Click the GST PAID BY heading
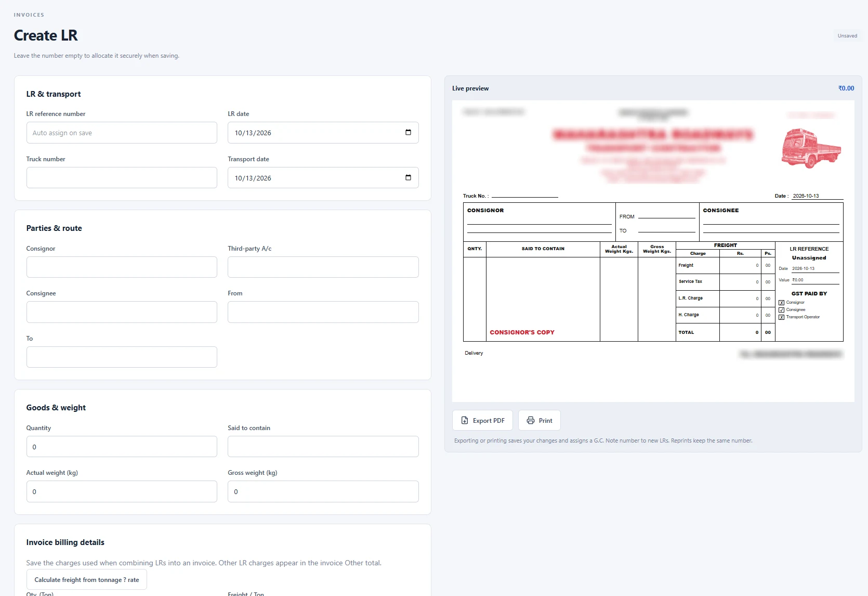This screenshot has height=596, width=868. pyautogui.click(x=809, y=294)
